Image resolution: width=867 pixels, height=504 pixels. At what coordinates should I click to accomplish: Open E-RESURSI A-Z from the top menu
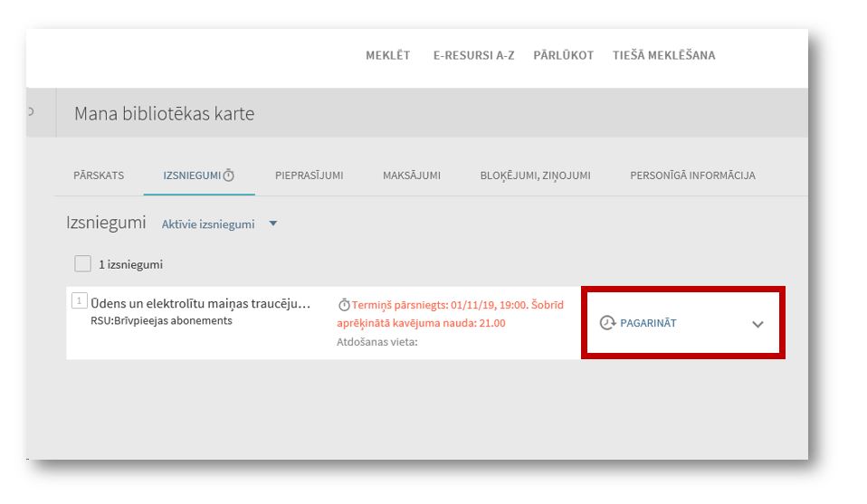(x=473, y=55)
